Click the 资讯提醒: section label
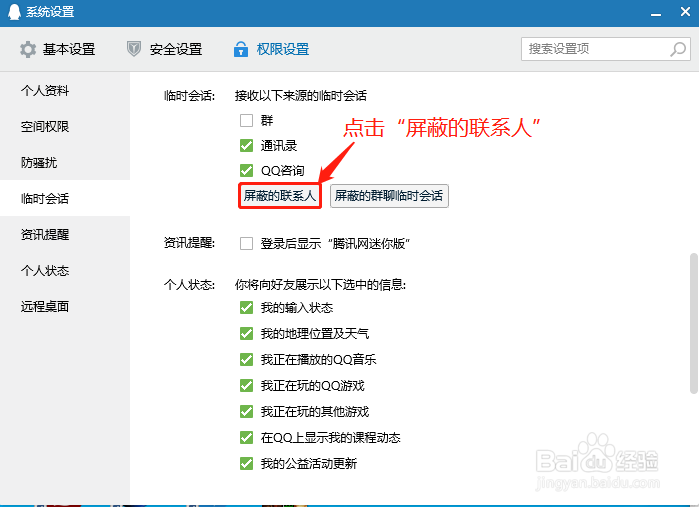This screenshot has height=507, width=699. [189, 243]
